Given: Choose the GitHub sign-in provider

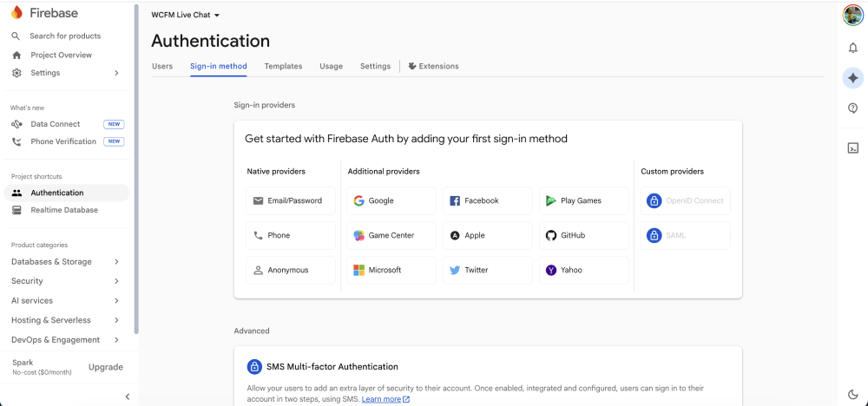Looking at the screenshot, I should (583, 235).
